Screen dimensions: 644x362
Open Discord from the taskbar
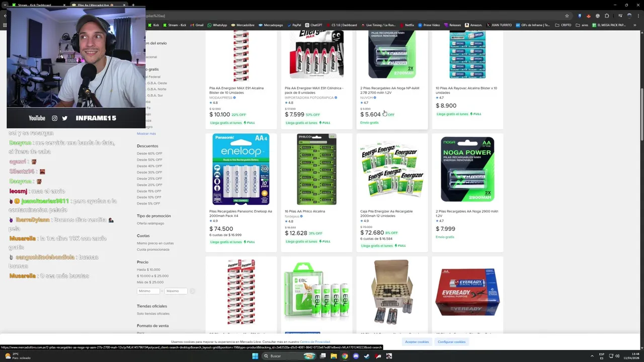point(356,356)
